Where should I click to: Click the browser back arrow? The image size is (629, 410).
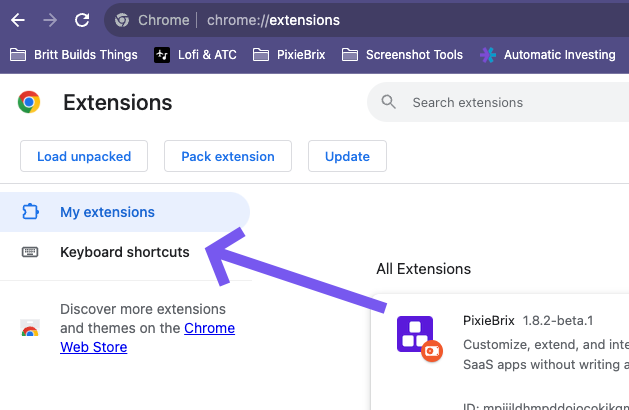point(18,19)
